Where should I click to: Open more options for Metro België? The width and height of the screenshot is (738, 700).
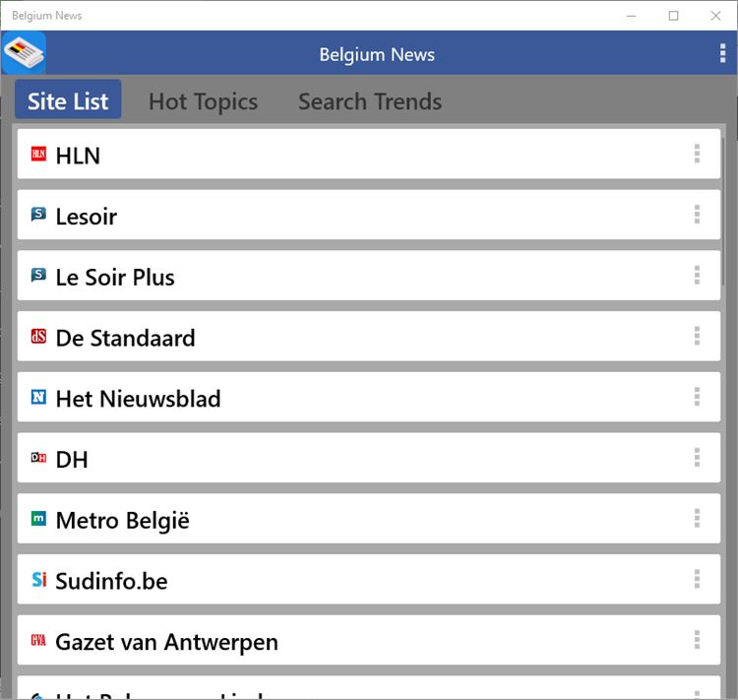pos(697,519)
